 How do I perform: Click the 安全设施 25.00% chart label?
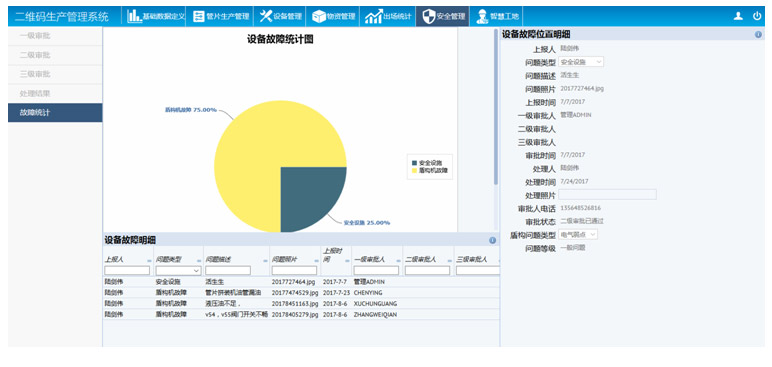point(367,223)
